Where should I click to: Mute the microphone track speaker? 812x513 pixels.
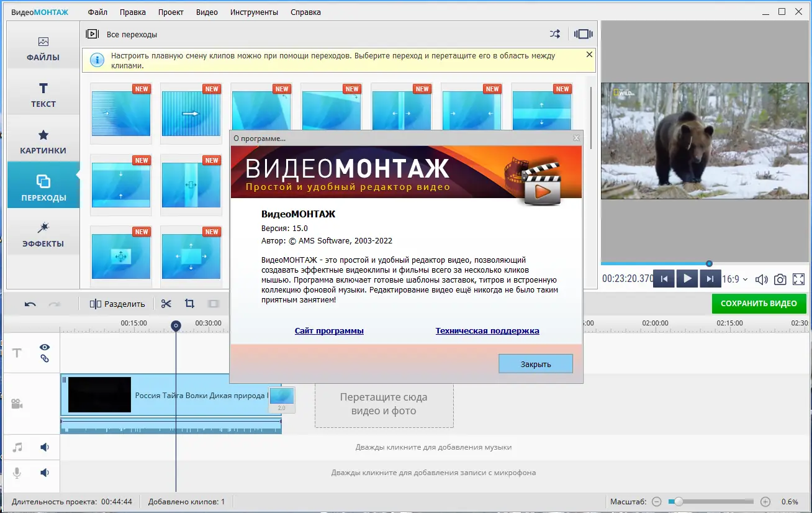click(x=45, y=473)
